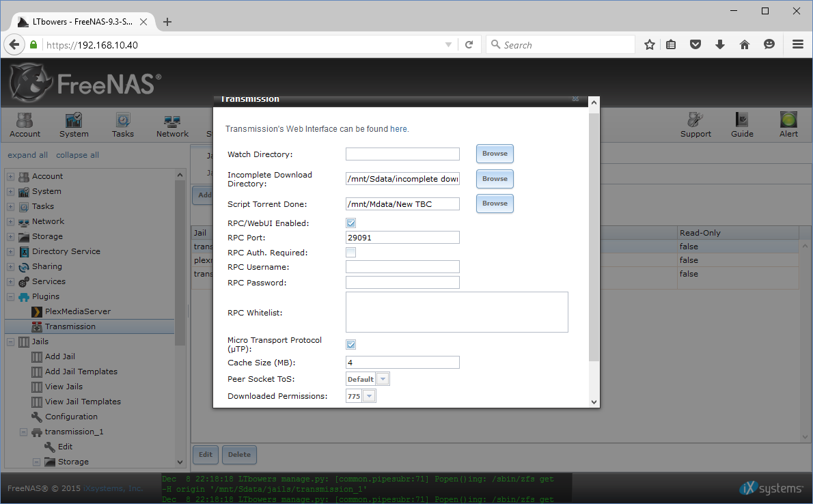This screenshot has height=504, width=813.
Task: Click the RPC Port input field
Action: 402,238
